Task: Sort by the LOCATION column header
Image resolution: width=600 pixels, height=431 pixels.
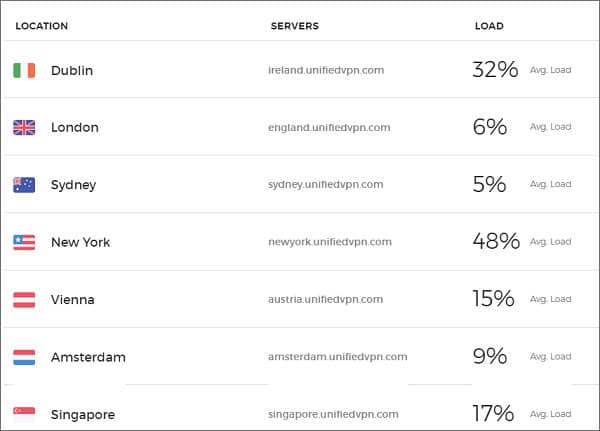Action: [42, 26]
